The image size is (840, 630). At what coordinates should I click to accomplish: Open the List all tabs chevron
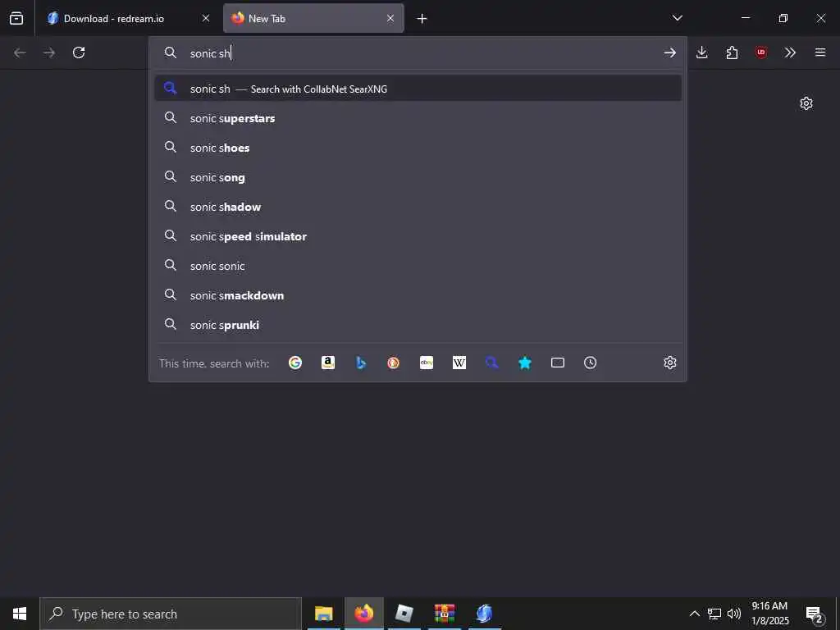pyautogui.click(x=677, y=19)
